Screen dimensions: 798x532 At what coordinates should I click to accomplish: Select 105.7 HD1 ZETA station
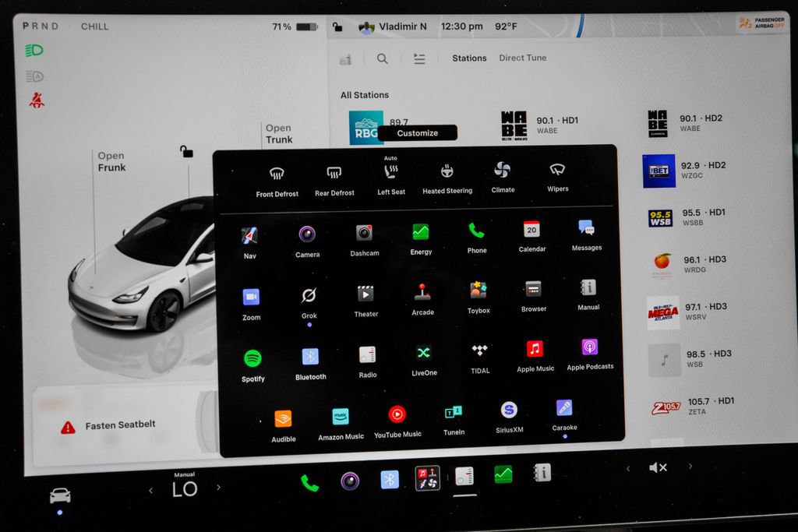[693, 406]
